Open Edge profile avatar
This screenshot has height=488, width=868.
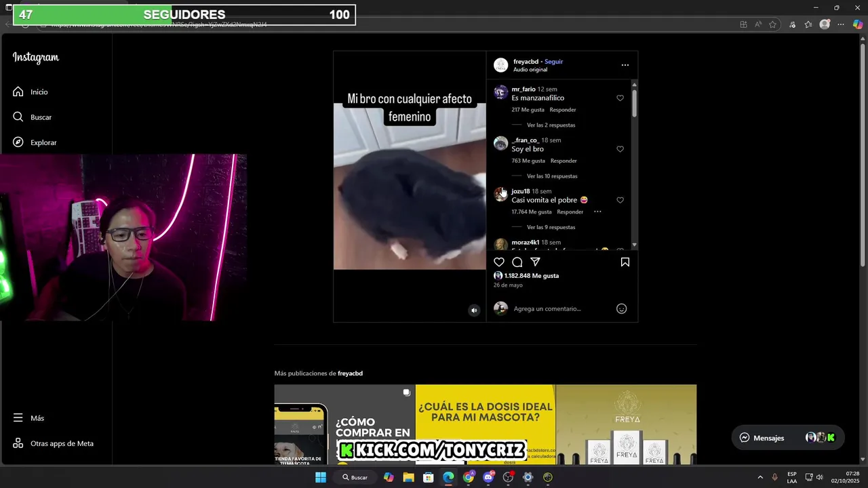pos(825,24)
